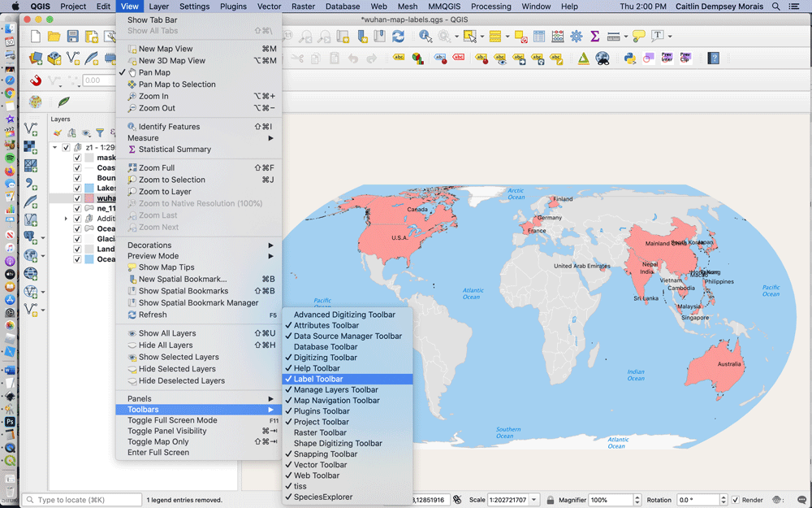This screenshot has width=812, height=508.
Task: Click the Show/Hide Labels eye icon
Action: [x=499, y=59]
